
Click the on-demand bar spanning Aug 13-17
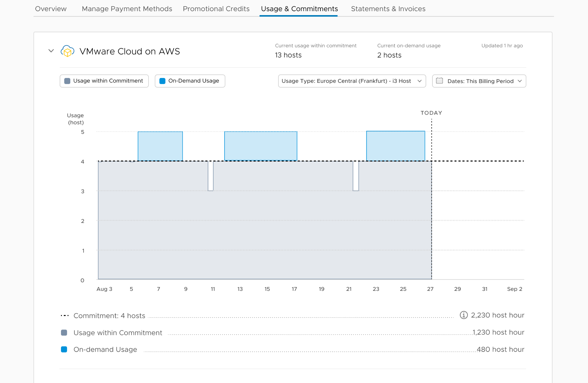point(261,146)
